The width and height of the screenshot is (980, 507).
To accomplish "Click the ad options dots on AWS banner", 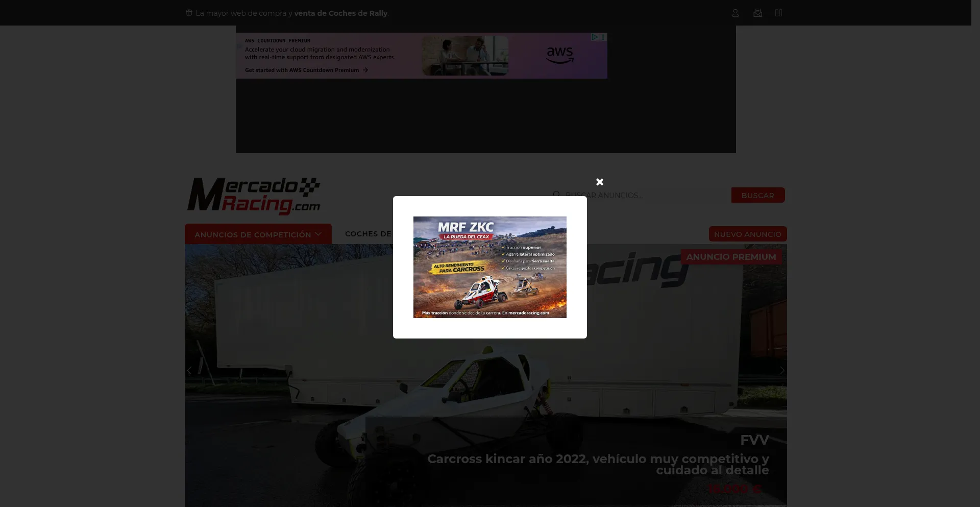I will pos(603,37).
